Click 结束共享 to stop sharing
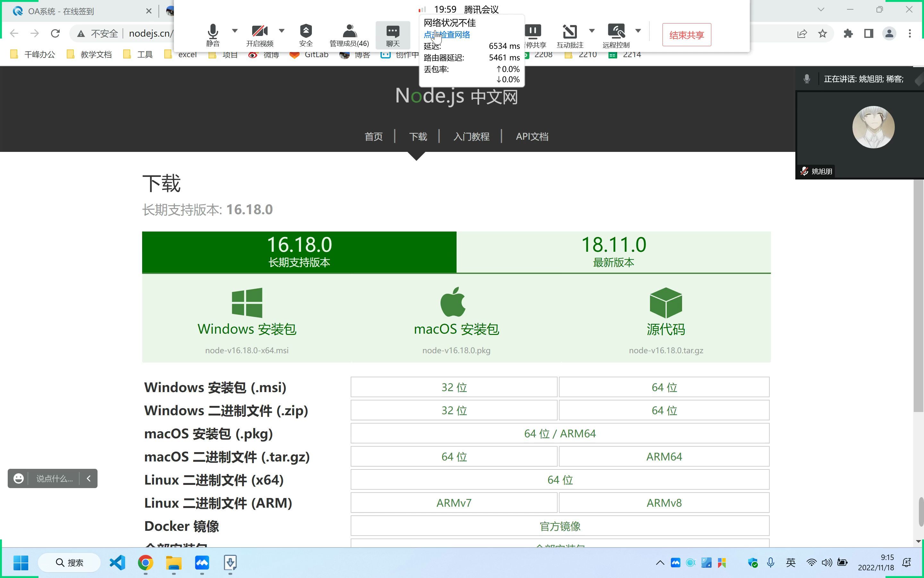 coord(687,35)
